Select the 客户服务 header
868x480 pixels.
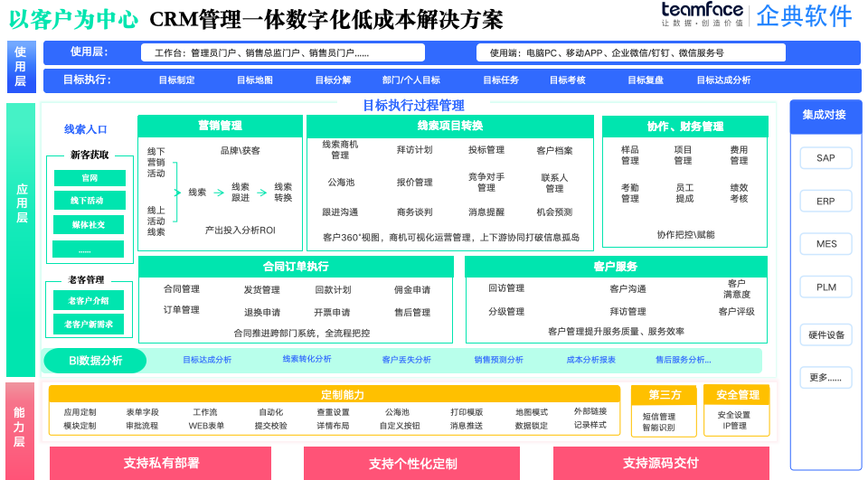pos(616,267)
